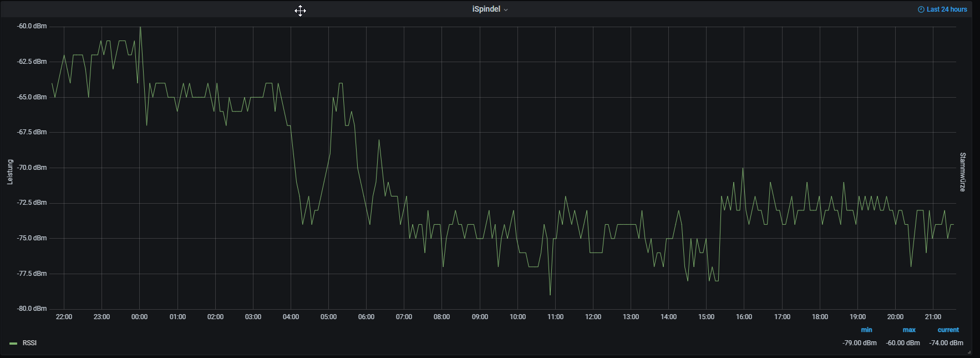Expand the chevron beside the iSpindel title
The image size is (980, 358).
click(x=506, y=10)
